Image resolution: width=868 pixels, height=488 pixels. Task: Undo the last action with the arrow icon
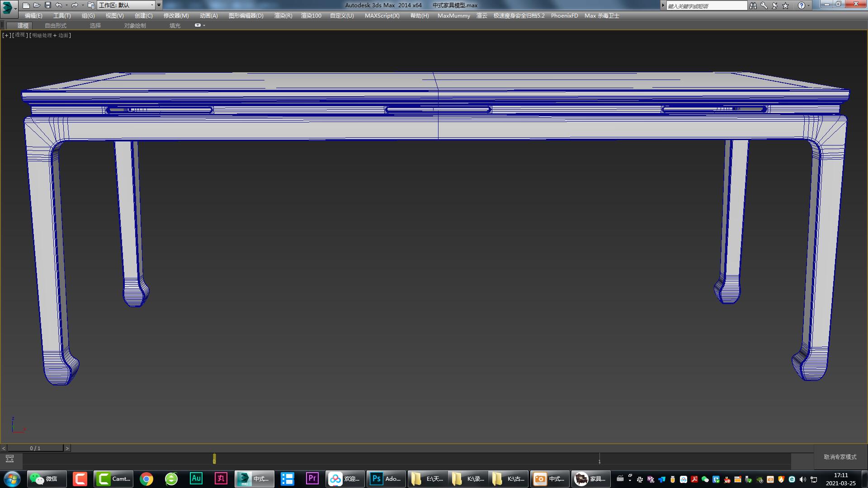coord(59,5)
